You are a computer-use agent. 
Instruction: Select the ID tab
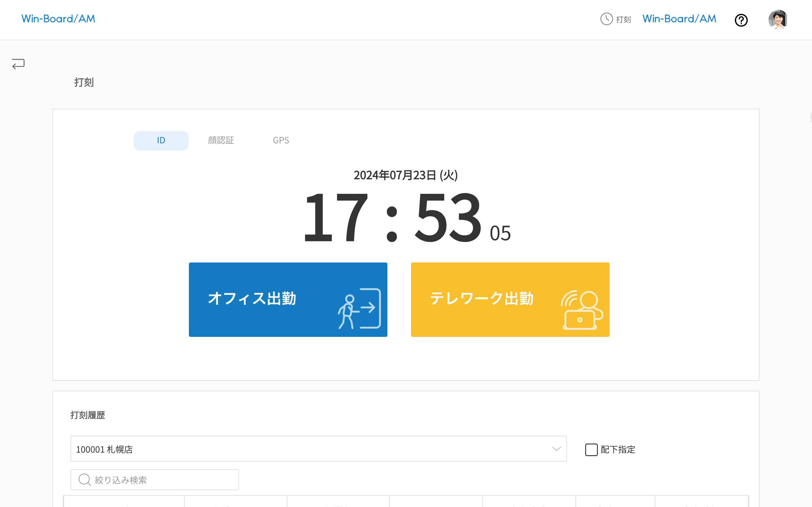[x=161, y=141]
